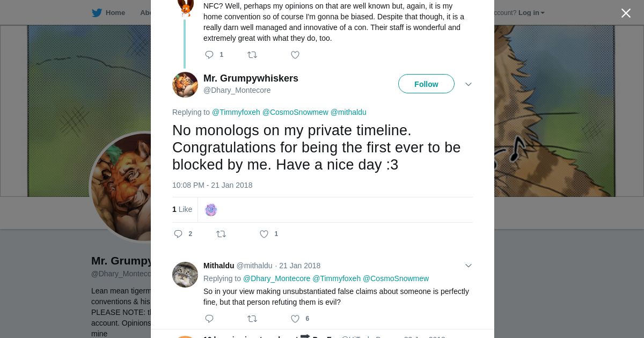Click the 10:08 PM tweet timestamp
This screenshot has height=338, width=644.
tap(212, 185)
